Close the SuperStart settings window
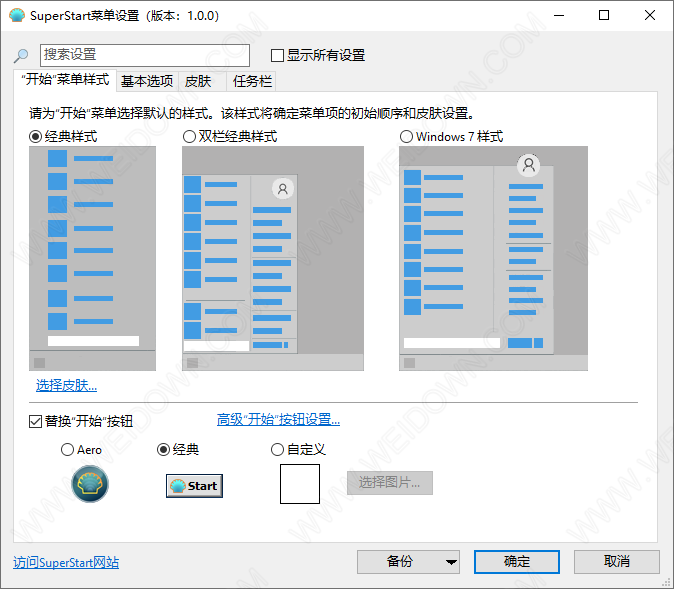Image resolution: width=674 pixels, height=589 pixels. click(650, 15)
